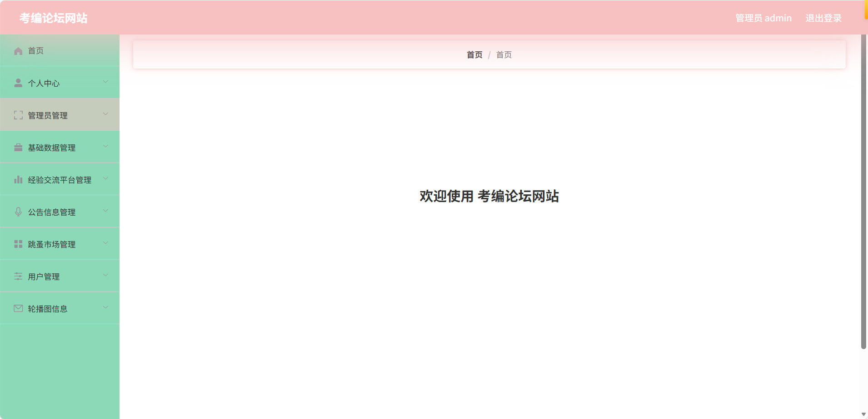This screenshot has width=868, height=419.
Task: Click the vertical page scrollbar thumb
Action: [x=863, y=192]
